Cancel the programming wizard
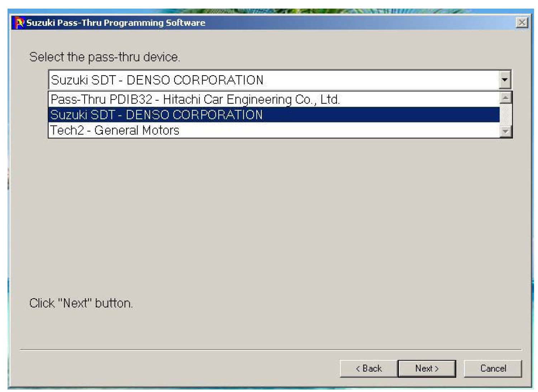This screenshot has width=538, height=392. tap(493, 368)
